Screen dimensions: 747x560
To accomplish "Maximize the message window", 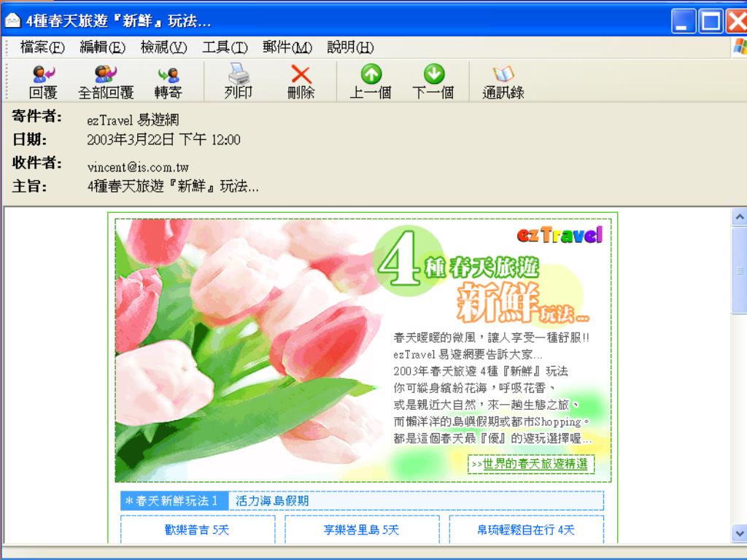I will (711, 21).
